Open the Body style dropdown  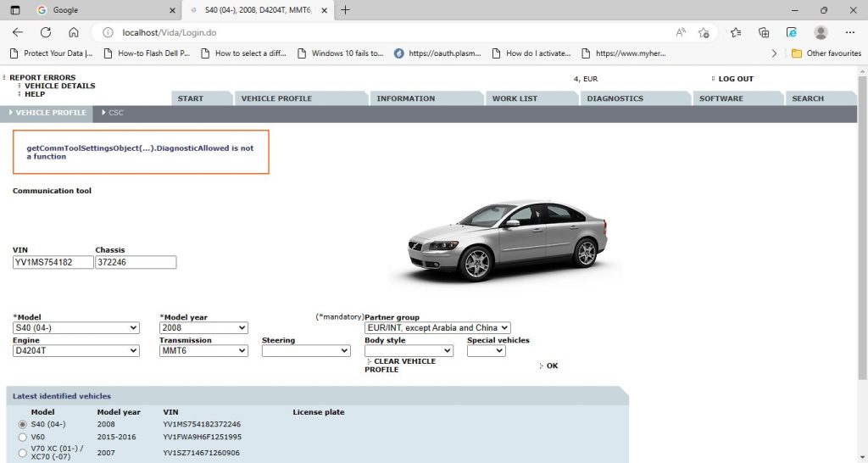[409, 350]
